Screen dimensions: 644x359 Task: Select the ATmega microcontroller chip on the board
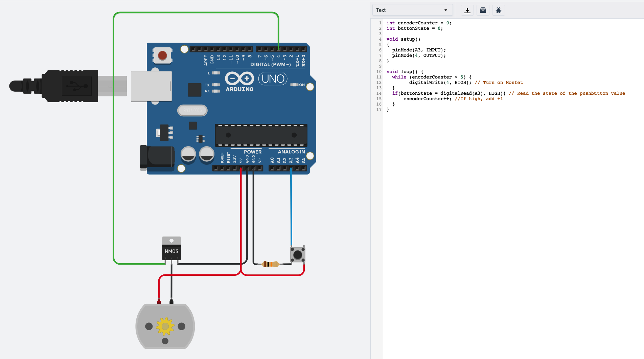261,135
